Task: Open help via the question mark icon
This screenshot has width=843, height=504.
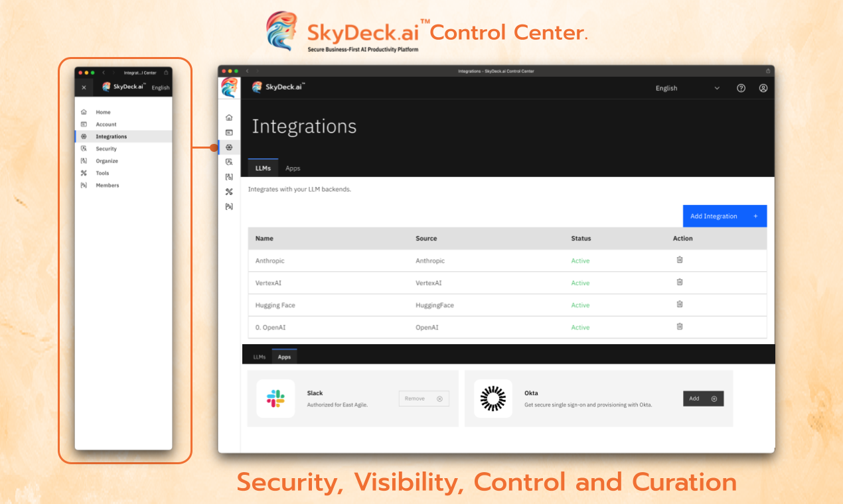Action: click(x=741, y=88)
